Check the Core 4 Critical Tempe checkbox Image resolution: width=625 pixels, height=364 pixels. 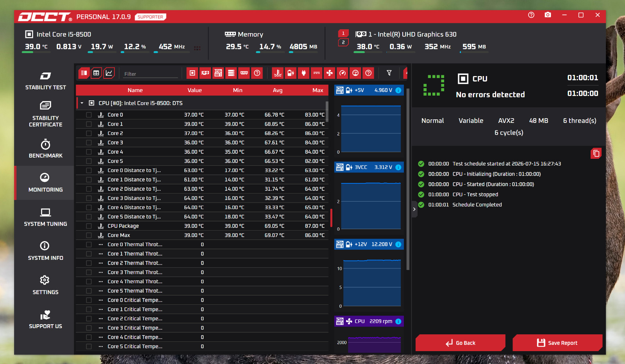(89, 337)
